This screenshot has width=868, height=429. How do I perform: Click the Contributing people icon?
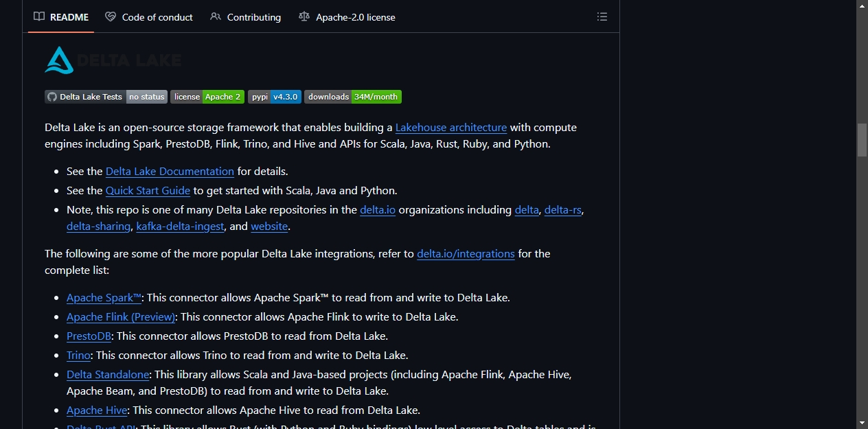(x=216, y=16)
